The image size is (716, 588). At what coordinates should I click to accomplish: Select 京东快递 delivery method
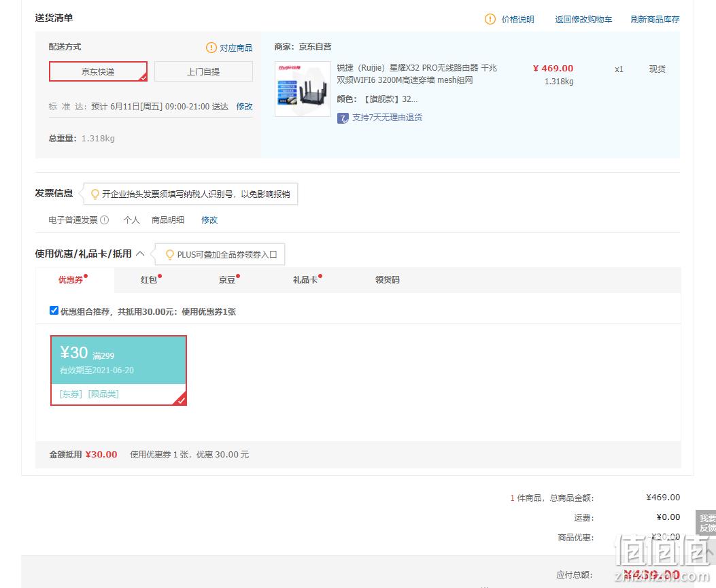[x=98, y=71]
